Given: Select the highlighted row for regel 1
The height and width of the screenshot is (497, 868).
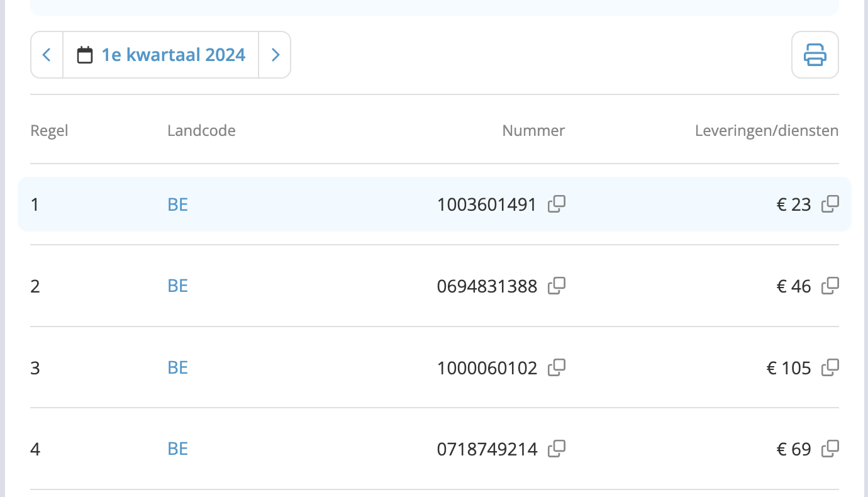Looking at the screenshot, I should (314, 204).
